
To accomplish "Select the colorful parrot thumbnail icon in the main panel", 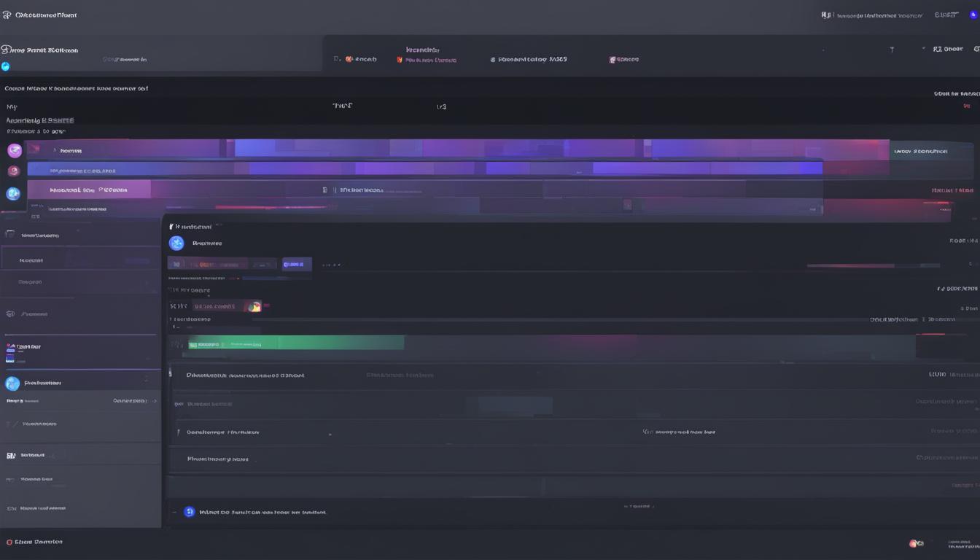I will 254,306.
